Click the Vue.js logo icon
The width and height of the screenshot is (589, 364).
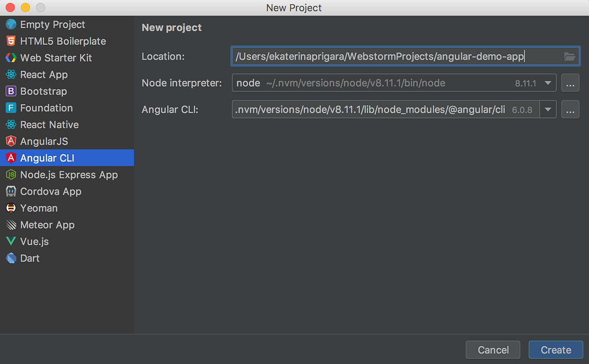point(11,242)
